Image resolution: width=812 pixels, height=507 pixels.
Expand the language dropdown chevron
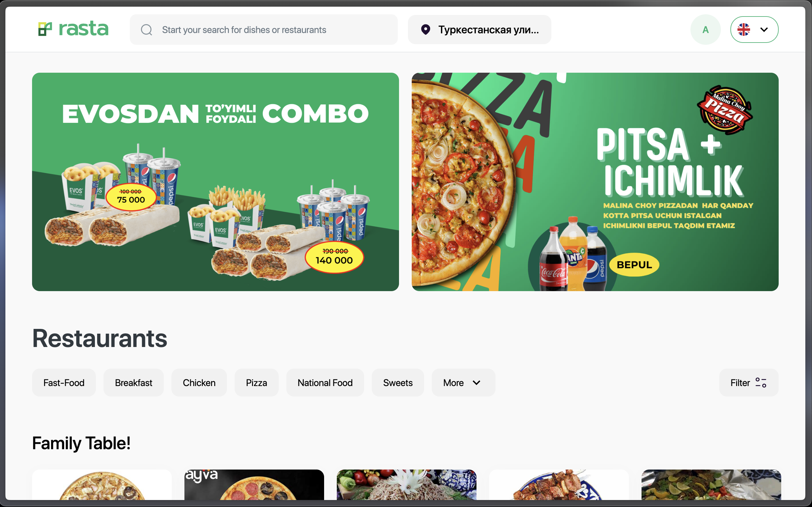click(x=764, y=30)
